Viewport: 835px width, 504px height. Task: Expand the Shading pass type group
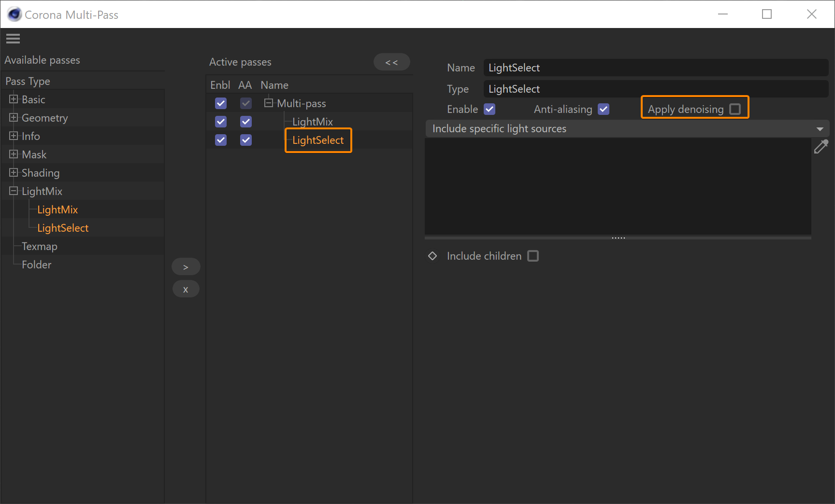[x=14, y=172]
